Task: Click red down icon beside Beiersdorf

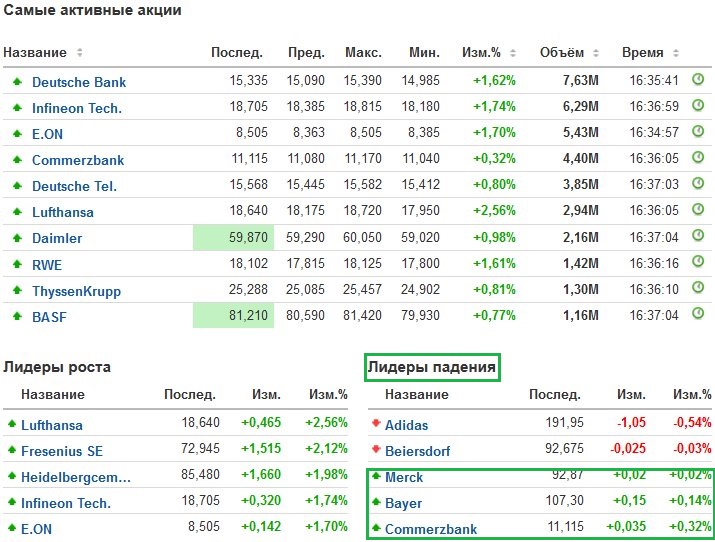Action: tap(377, 450)
